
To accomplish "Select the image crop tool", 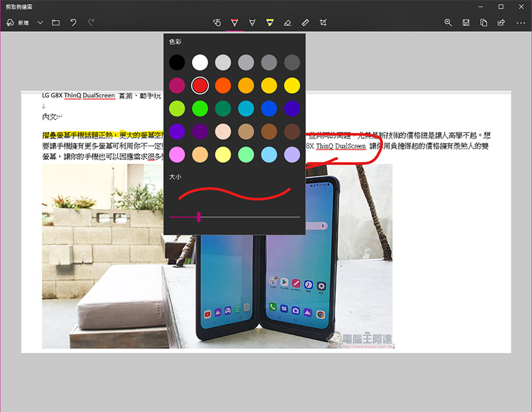I will (x=323, y=23).
